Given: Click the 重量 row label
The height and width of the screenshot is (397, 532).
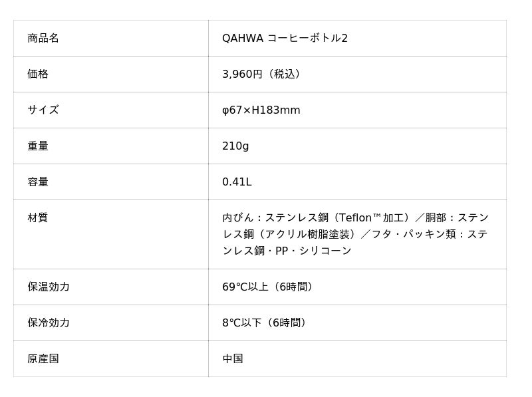Looking at the screenshot, I should pos(38,146).
